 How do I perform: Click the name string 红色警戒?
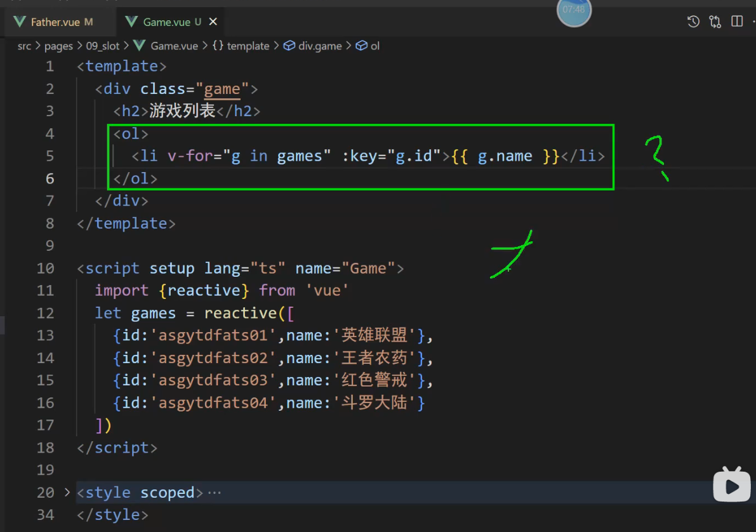pyautogui.click(x=374, y=380)
